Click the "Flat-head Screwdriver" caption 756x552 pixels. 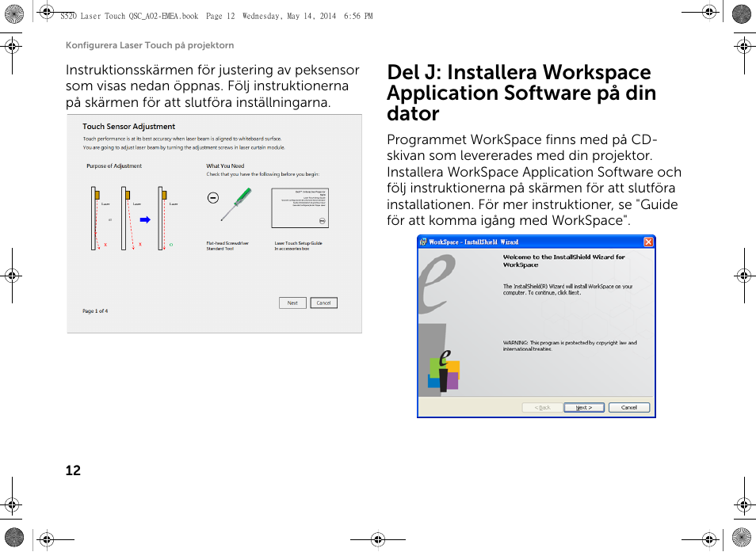pyautogui.click(x=227, y=243)
